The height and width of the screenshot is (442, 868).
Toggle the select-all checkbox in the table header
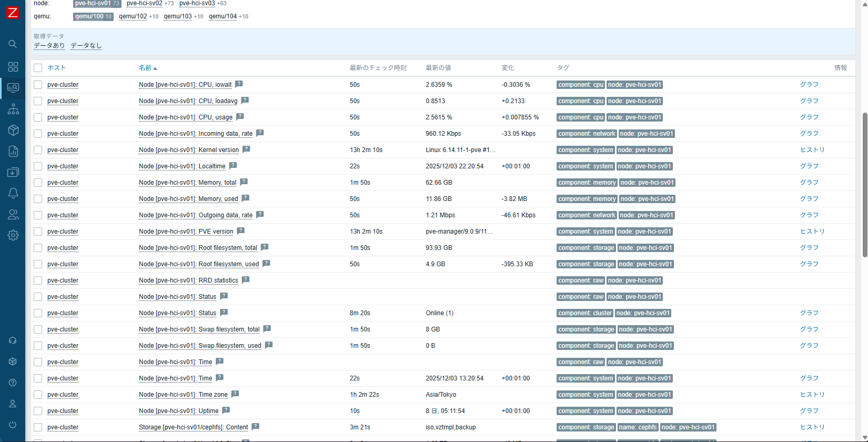tap(38, 68)
